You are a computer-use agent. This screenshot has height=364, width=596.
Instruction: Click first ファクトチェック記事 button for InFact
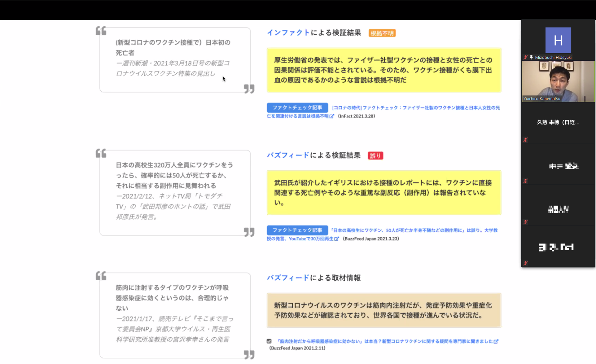(x=297, y=108)
